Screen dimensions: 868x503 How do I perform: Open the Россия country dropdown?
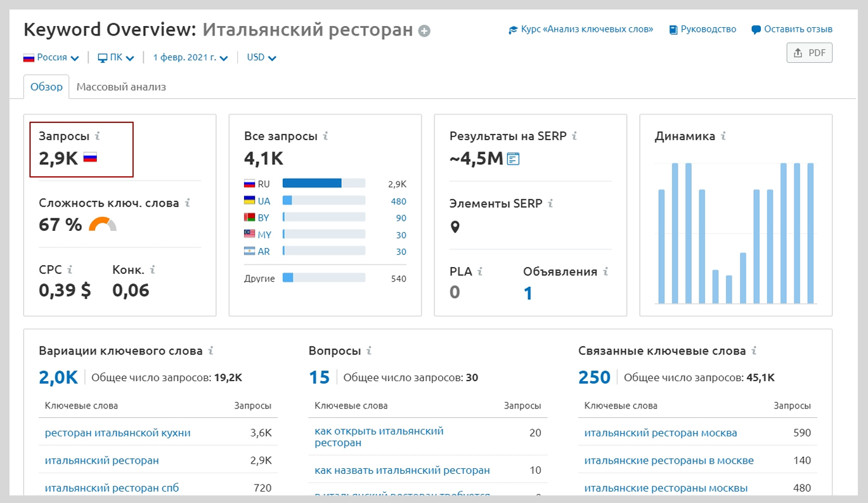(51, 57)
